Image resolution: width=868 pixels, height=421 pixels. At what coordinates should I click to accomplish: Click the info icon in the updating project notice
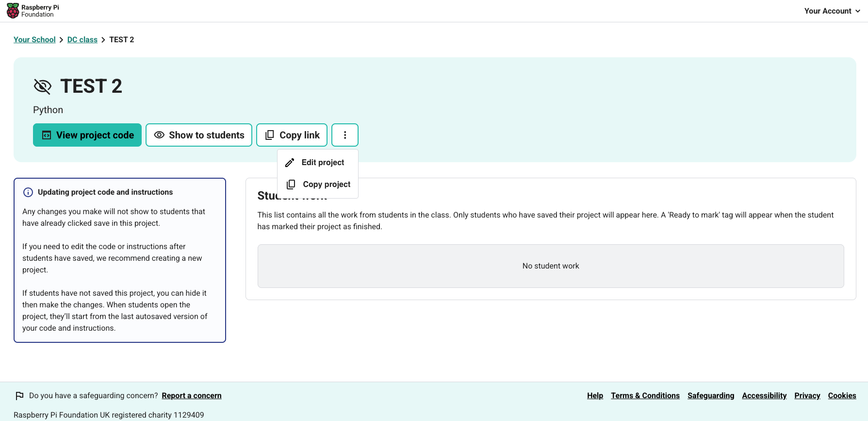28,192
